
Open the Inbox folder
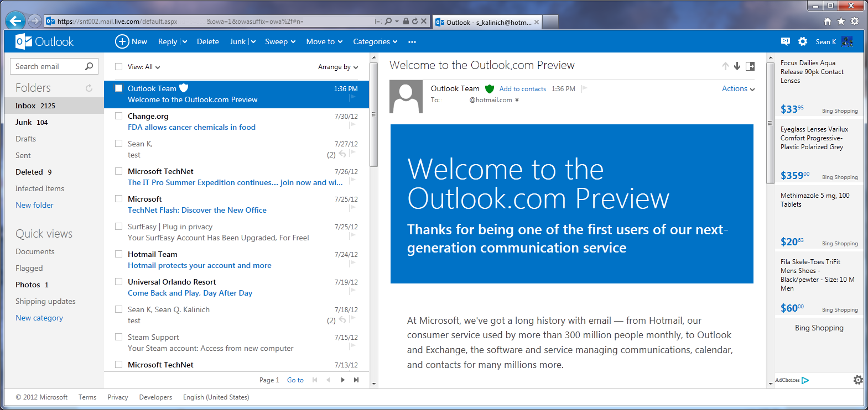click(54, 106)
